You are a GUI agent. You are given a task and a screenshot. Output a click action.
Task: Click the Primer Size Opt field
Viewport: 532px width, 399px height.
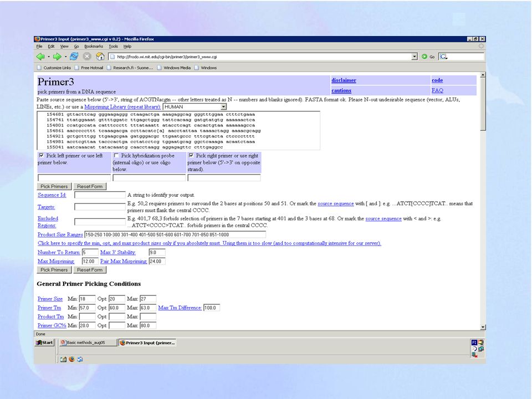pyautogui.click(x=117, y=299)
